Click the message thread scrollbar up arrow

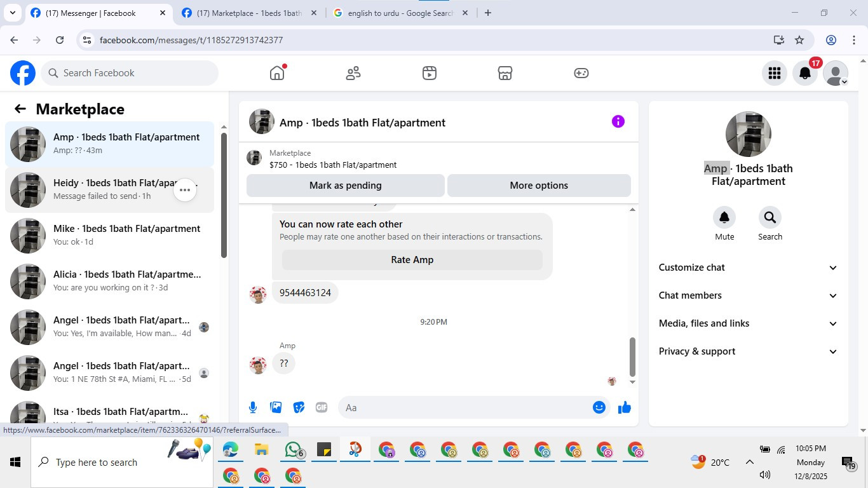[632, 210]
